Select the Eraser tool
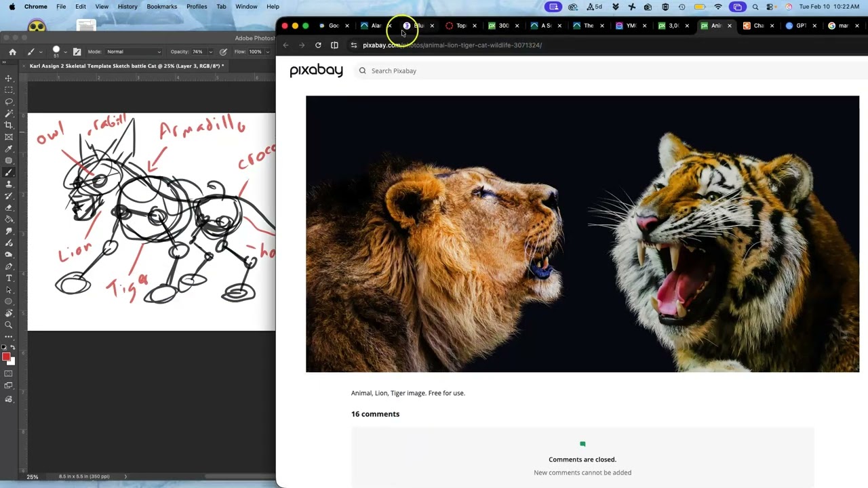The image size is (868, 488). pos(9,207)
